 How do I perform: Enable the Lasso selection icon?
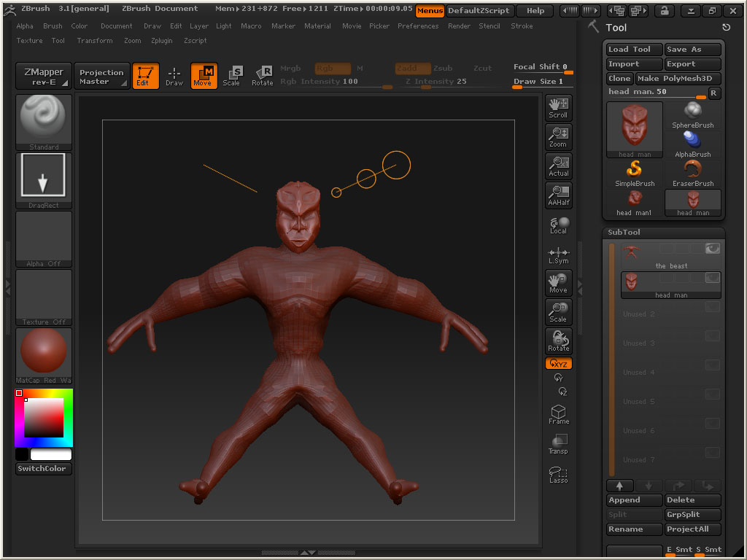point(558,475)
